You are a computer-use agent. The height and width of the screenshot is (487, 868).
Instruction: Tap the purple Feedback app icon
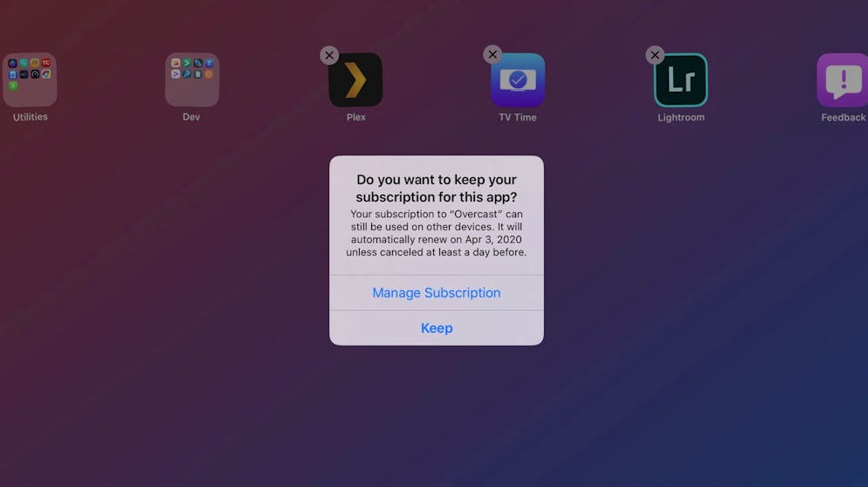pyautogui.click(x=842, y=80)
